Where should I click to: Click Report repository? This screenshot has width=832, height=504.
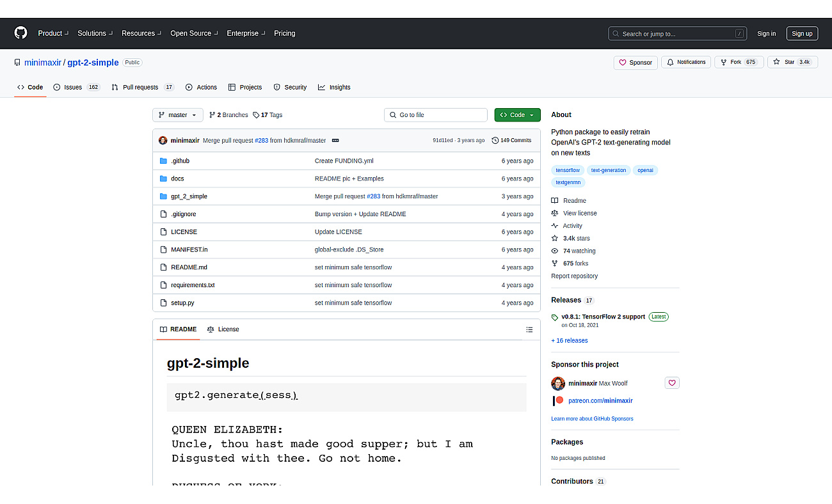pos(574,276)
